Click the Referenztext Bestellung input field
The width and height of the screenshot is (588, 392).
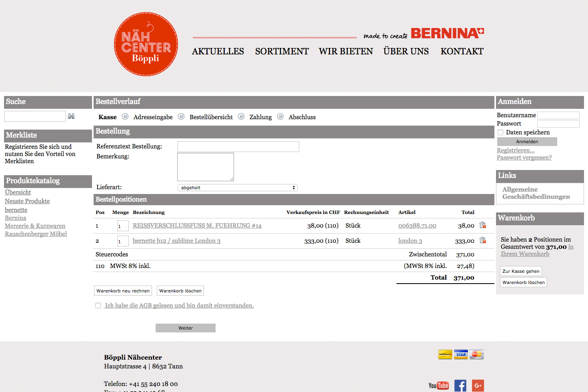point(238,146)
